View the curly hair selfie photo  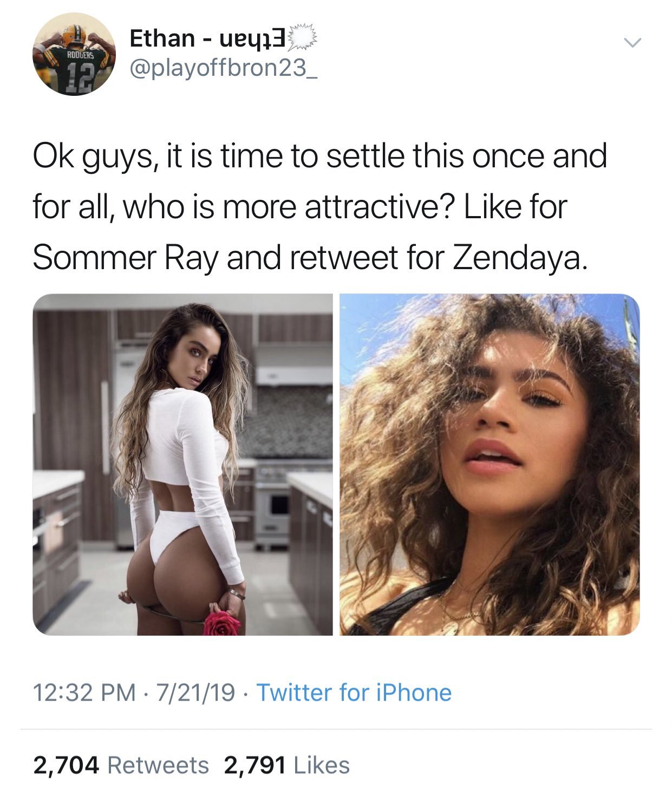click(490, 464)
